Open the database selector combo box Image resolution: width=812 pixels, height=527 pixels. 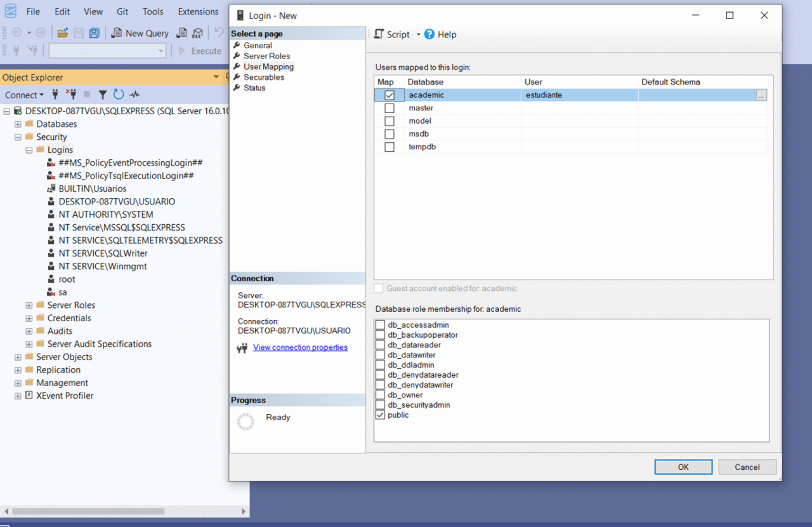(x=107, y=51)
